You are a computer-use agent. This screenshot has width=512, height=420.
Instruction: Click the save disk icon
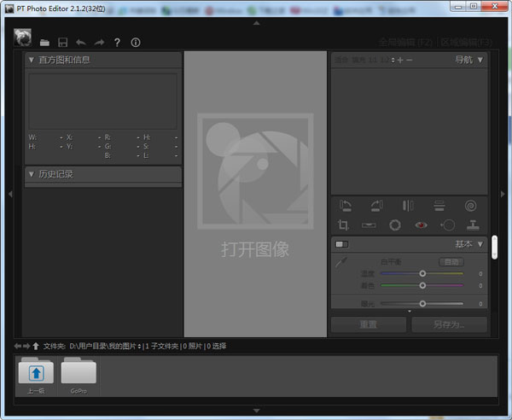62,42
